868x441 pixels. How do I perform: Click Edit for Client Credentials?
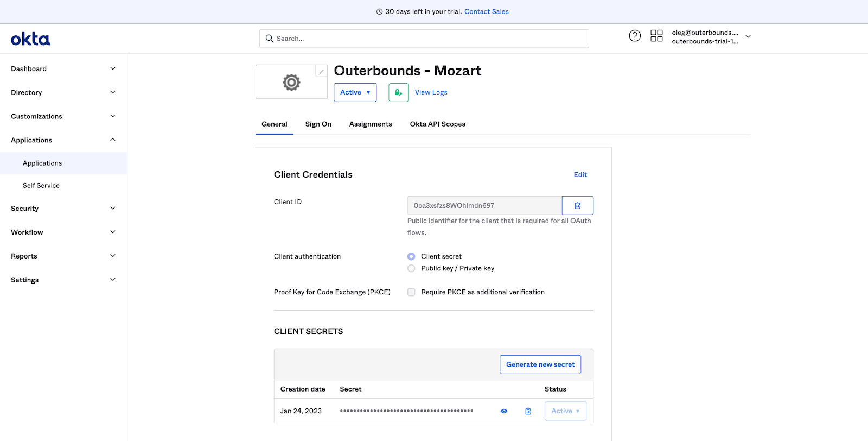coord(580,175)
